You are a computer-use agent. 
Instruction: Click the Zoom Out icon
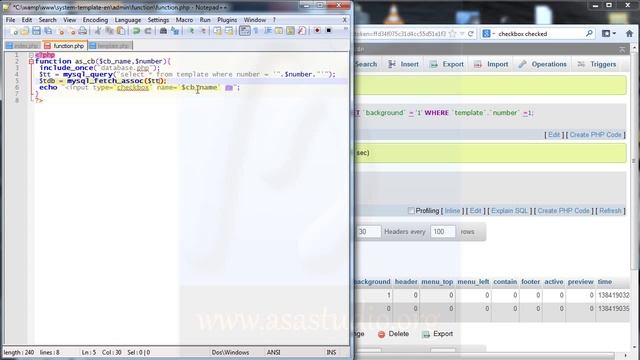pyautogui.click(x=202, y=31)
